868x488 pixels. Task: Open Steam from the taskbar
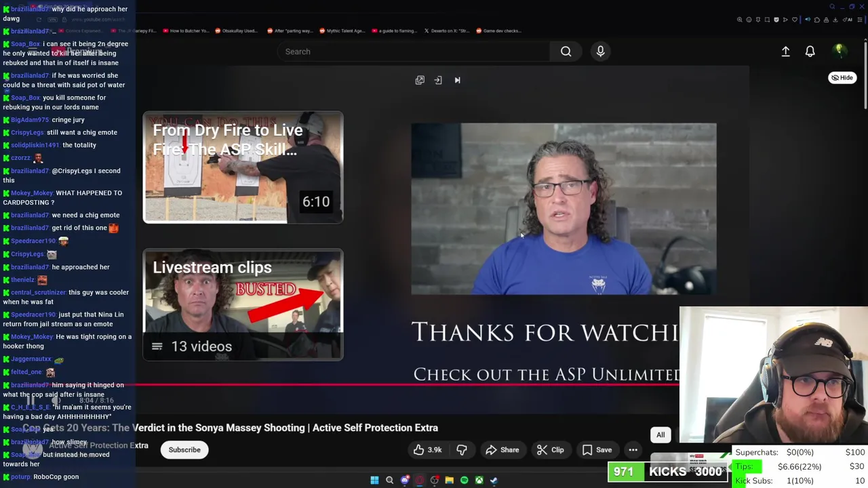tap(494, 480)
